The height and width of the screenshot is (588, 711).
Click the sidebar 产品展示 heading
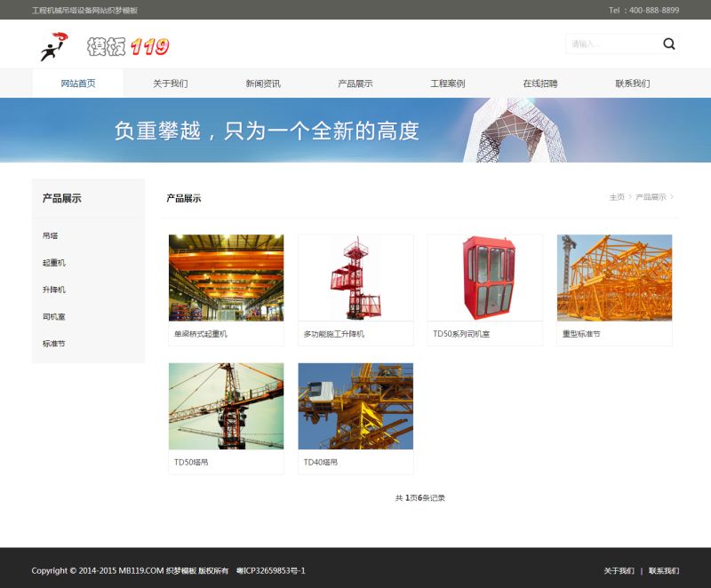[61, 198]
